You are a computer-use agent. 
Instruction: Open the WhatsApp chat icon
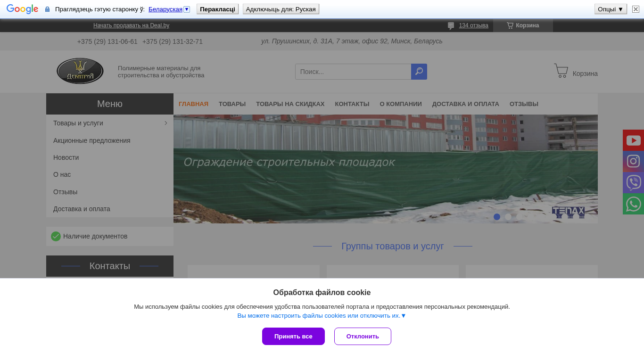click(633, 204)
